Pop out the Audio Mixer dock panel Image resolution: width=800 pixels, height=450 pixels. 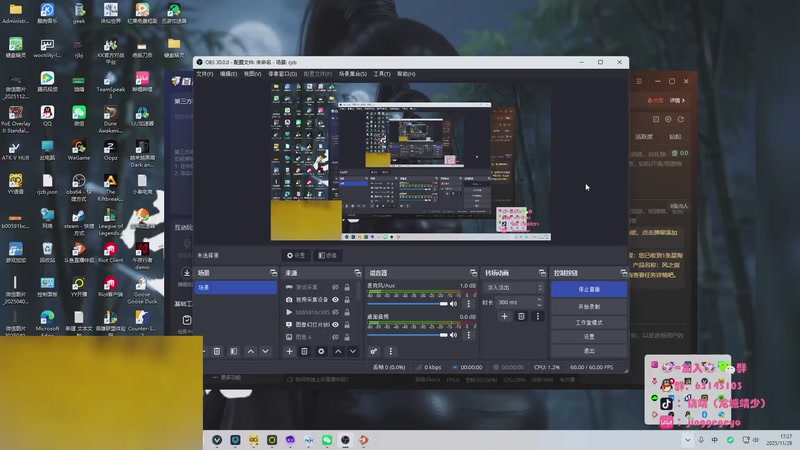coord(473,273)
